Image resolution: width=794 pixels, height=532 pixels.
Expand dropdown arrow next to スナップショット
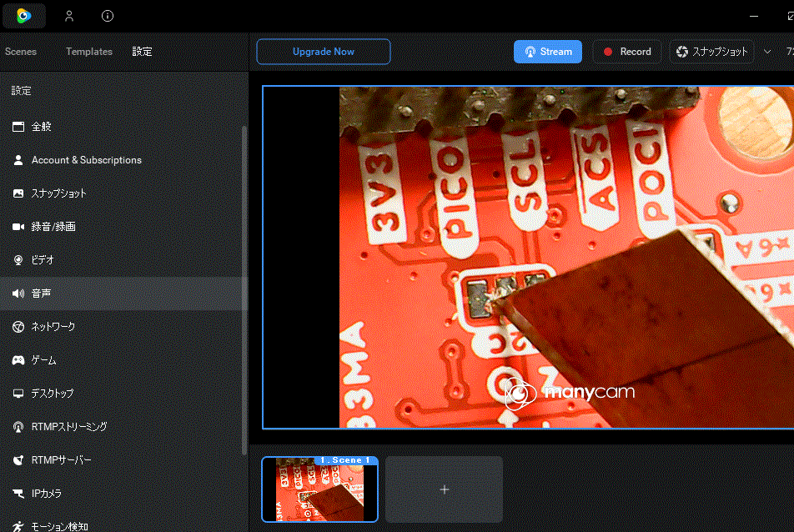(767, 52)
